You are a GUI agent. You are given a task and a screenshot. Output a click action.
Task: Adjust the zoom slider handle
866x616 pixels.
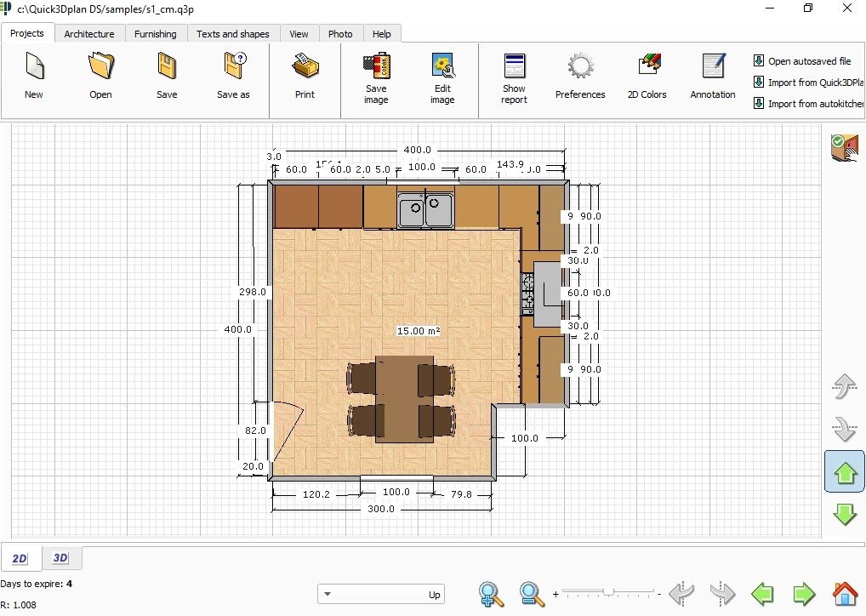608,592
